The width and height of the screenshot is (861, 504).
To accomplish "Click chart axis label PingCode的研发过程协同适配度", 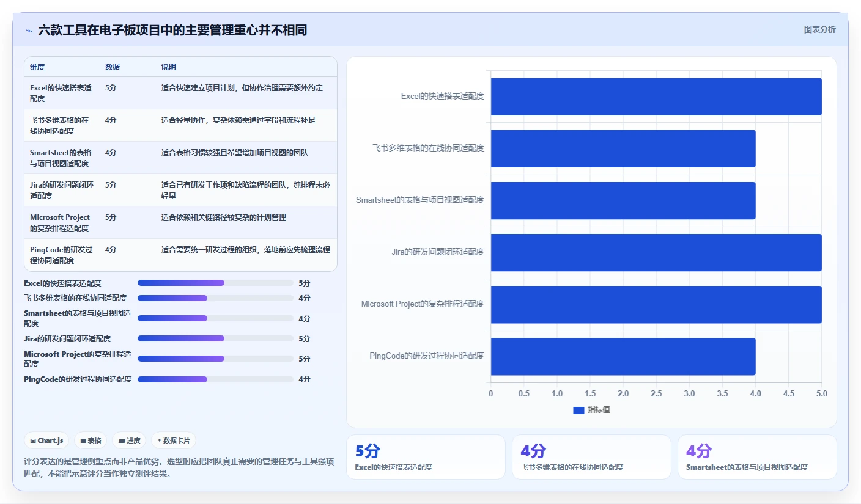I will coord(427,356).
